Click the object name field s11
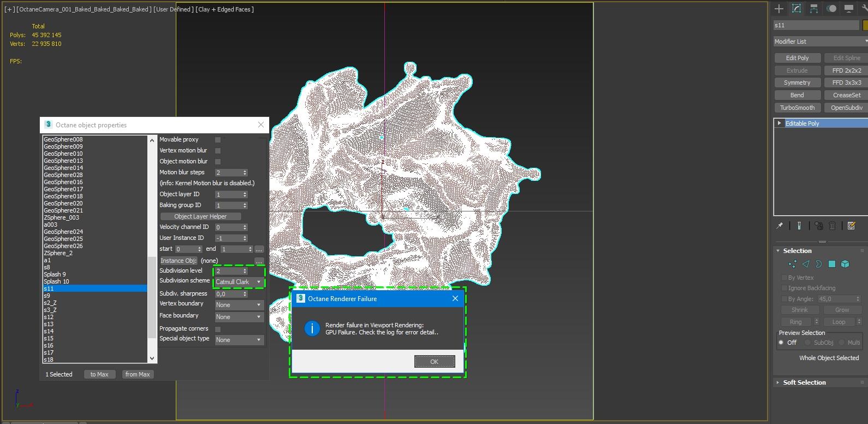Screen dimensions: 868x424 pyautogui.click(x=816, y=25)
